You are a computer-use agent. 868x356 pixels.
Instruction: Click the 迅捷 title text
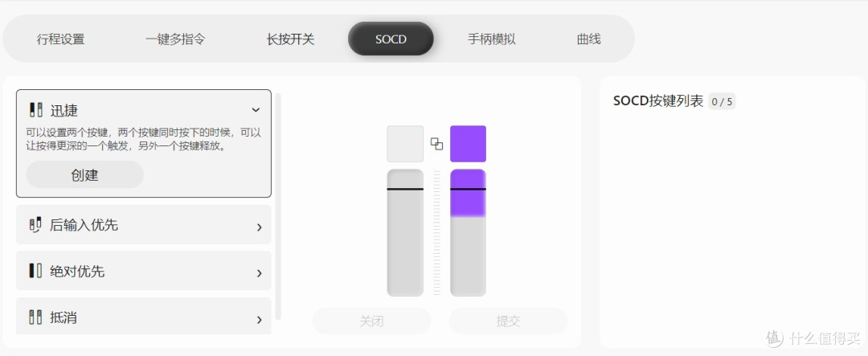[x=64, y=110]
